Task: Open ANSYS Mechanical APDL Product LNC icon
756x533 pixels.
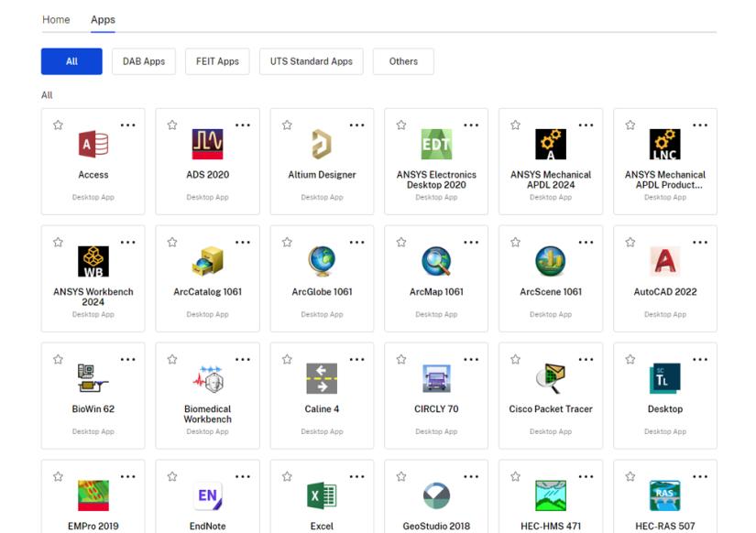Action: pos(665,144)
